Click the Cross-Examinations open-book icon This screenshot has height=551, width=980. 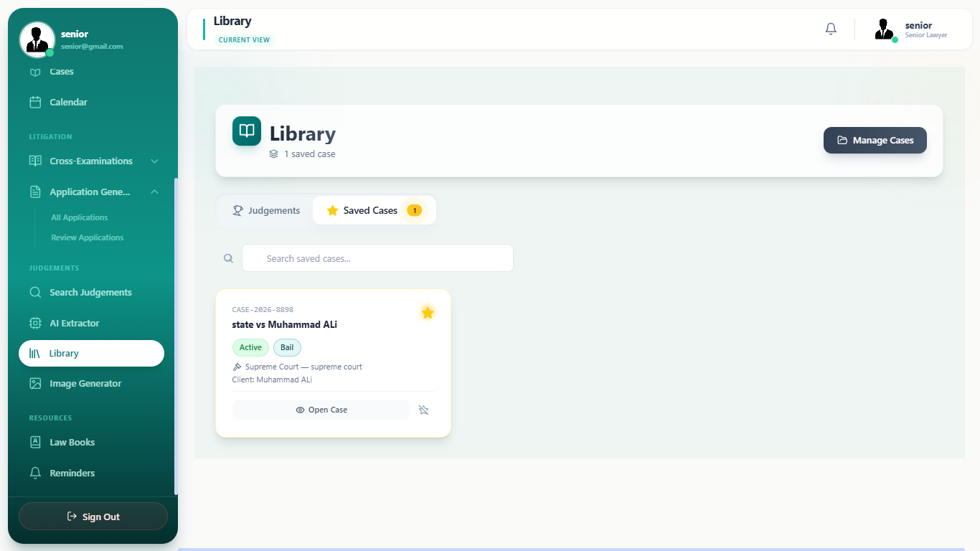click(35, 161)
